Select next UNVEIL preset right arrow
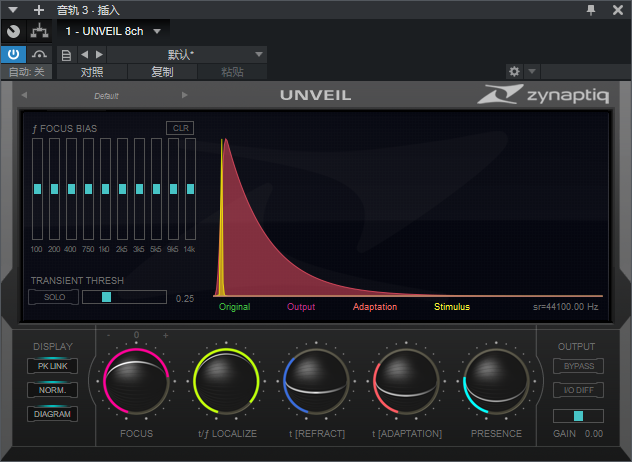632x462 pixels. point(185,95)
